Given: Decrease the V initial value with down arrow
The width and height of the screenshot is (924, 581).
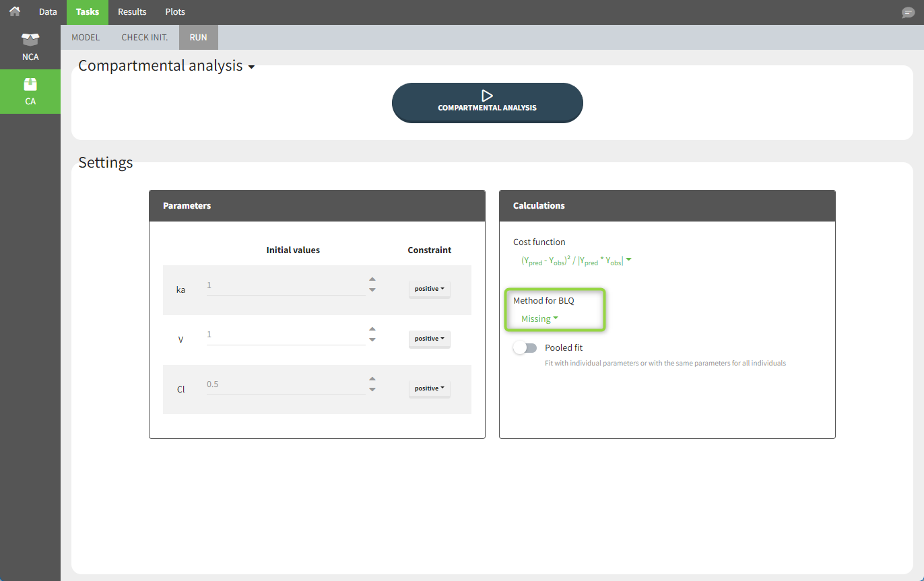Looking at the screenshot, I should point(372,340).
